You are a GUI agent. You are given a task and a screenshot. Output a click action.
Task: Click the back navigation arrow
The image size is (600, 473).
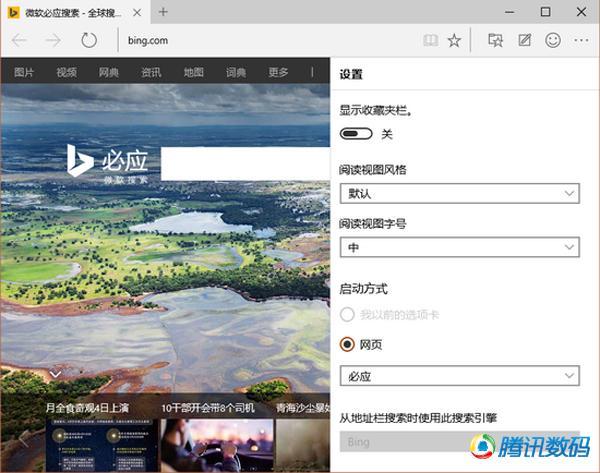click(19, 41)
